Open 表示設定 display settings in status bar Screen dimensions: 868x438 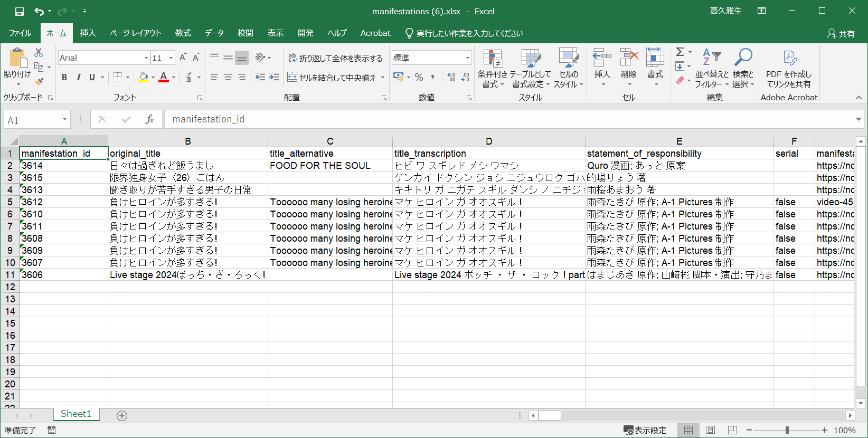coord(645,430)
